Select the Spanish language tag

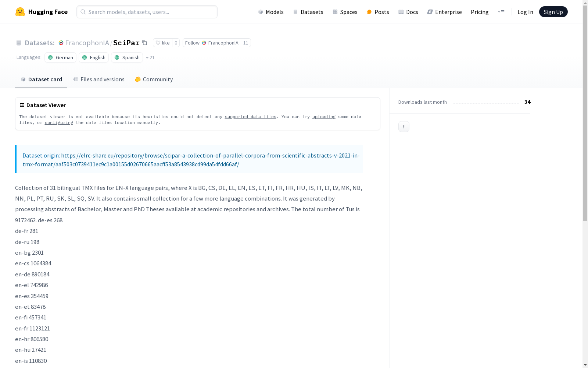pyautogui.click(x=127, y=57)
